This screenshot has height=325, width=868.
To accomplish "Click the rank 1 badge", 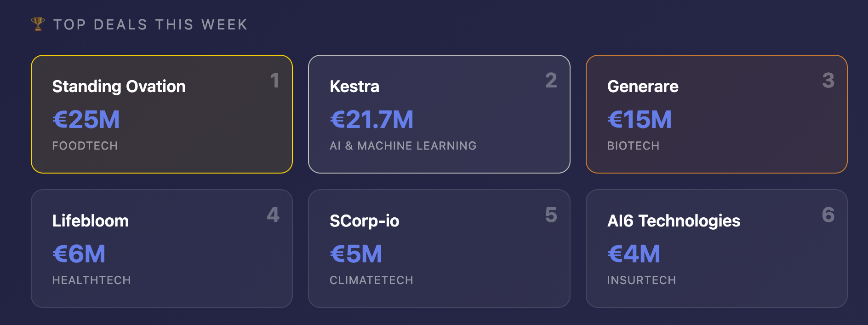I will [x=274, y=81].
